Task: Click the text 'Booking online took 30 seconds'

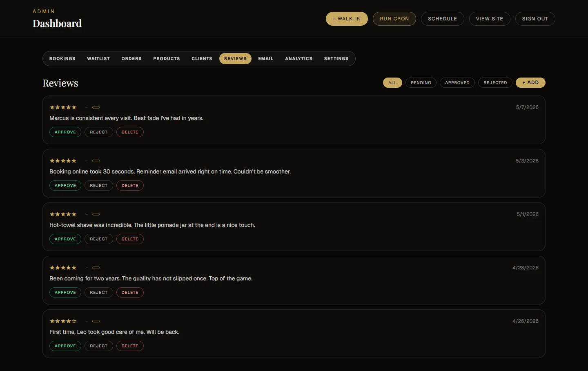Action: [x=92, y=172]
